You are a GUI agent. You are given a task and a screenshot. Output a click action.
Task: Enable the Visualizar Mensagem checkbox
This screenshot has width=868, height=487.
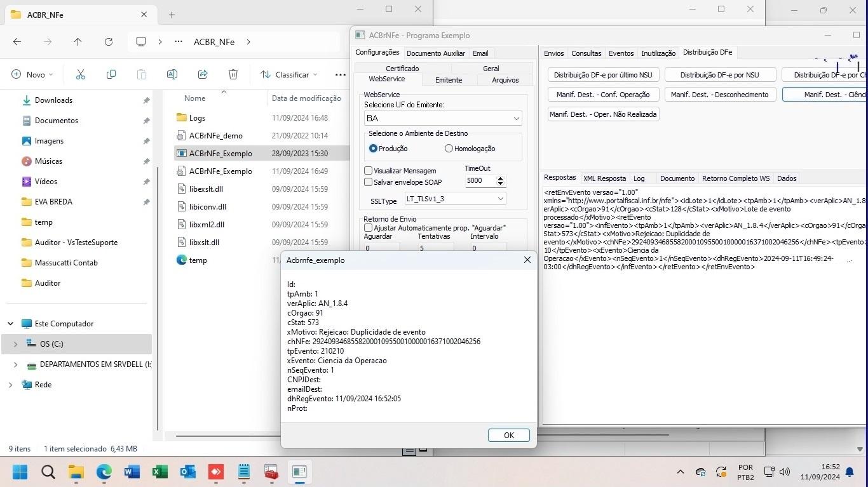coord(368,171)
